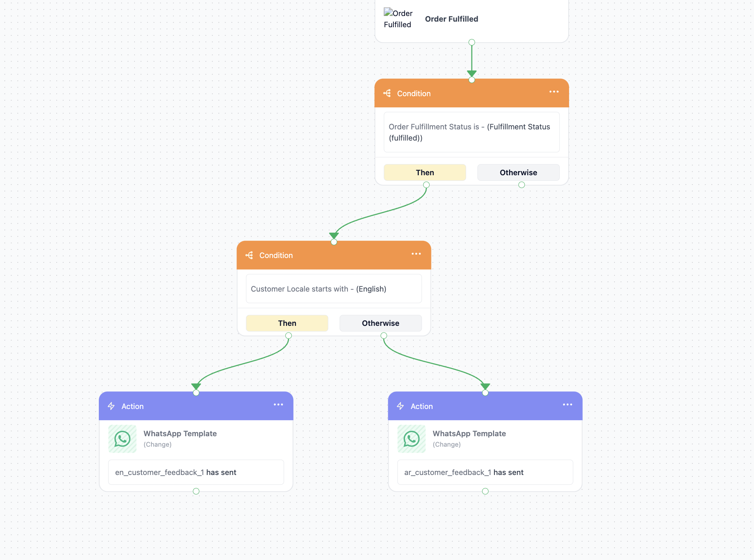Select Otherwise in the Fulfillment Status condition
Image resolution: width=754 pixels, height=560 pixels.
(518, 173)
